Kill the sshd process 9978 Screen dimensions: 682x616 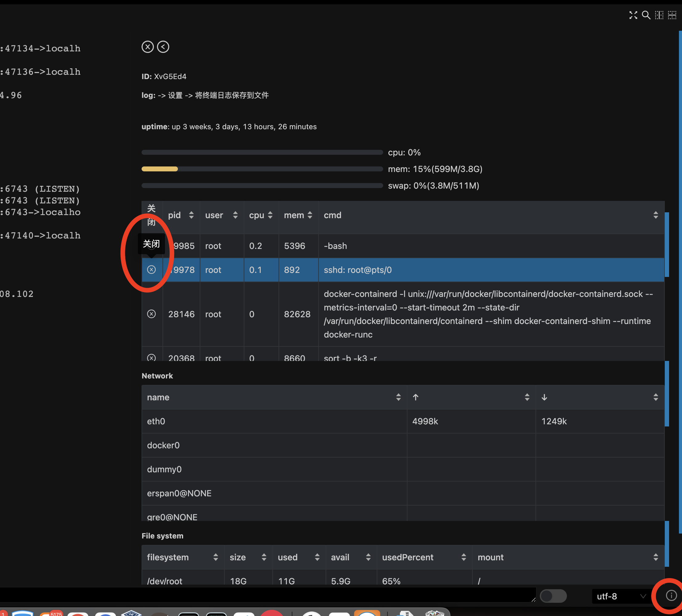151,270
